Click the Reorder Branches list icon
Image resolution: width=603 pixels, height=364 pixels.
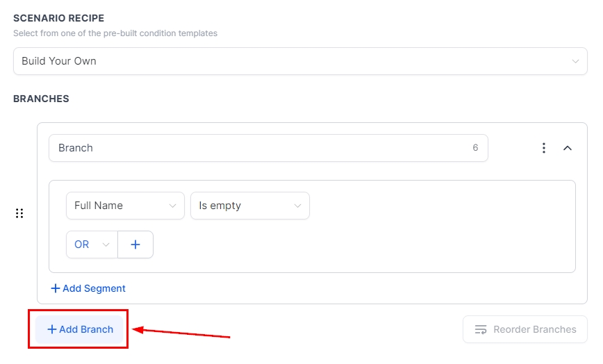pos(481,329)
